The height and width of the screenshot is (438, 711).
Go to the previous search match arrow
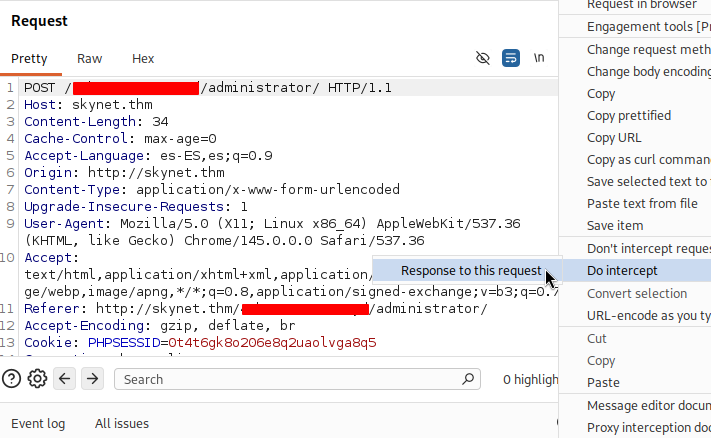point(64,379)
